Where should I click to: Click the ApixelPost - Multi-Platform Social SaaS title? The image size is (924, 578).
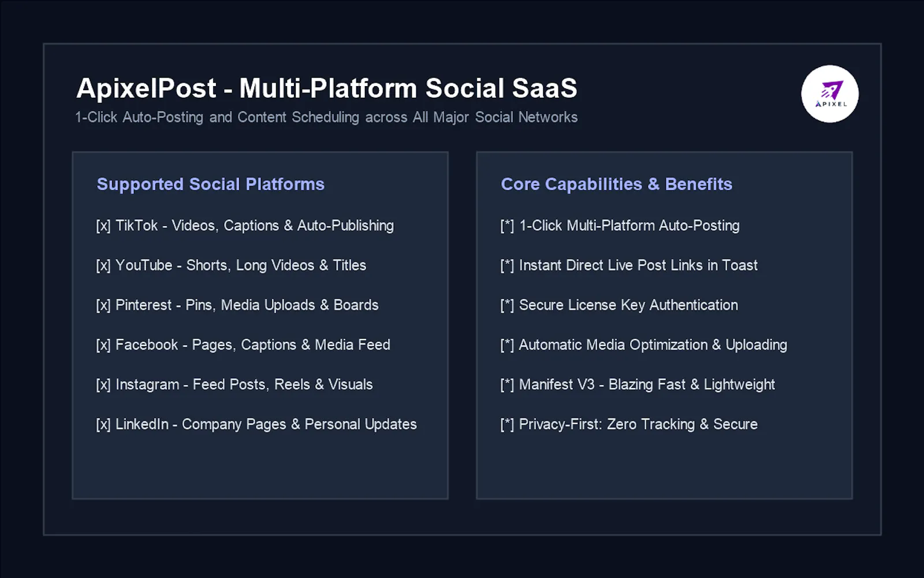click(x=327, y=88)
